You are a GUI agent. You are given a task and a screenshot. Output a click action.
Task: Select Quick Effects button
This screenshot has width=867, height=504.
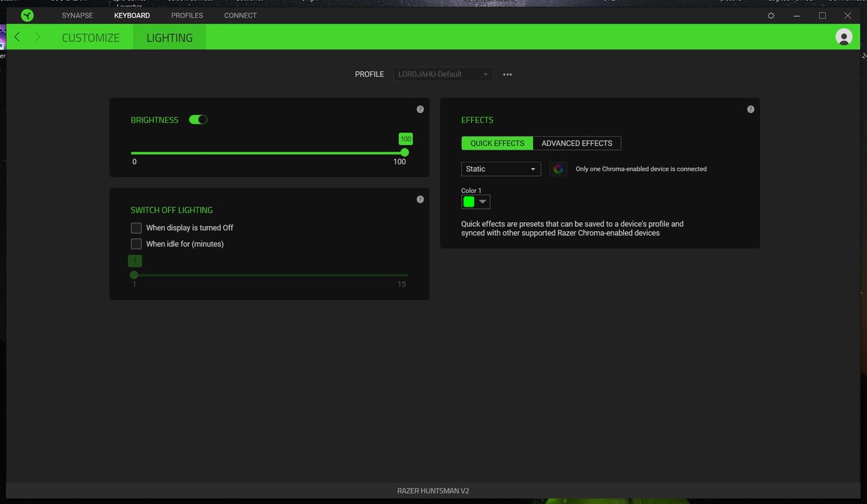(x=497, y=143)
